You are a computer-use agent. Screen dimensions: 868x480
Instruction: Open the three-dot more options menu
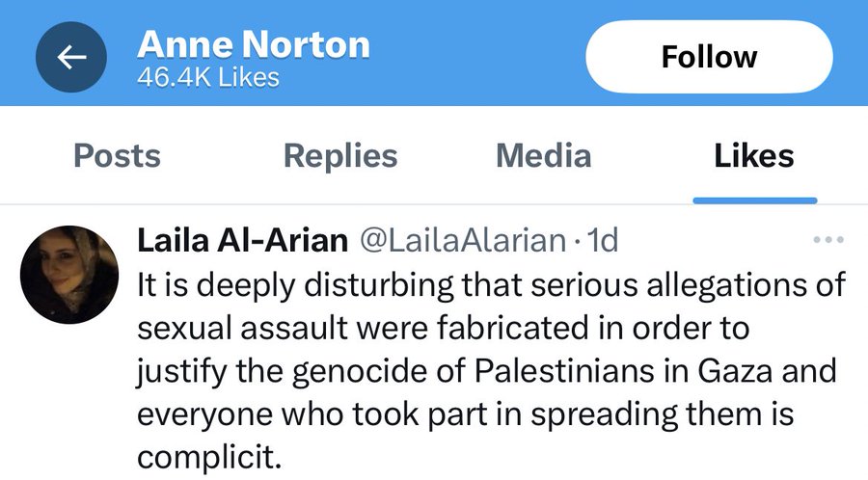tap(828, 240)
